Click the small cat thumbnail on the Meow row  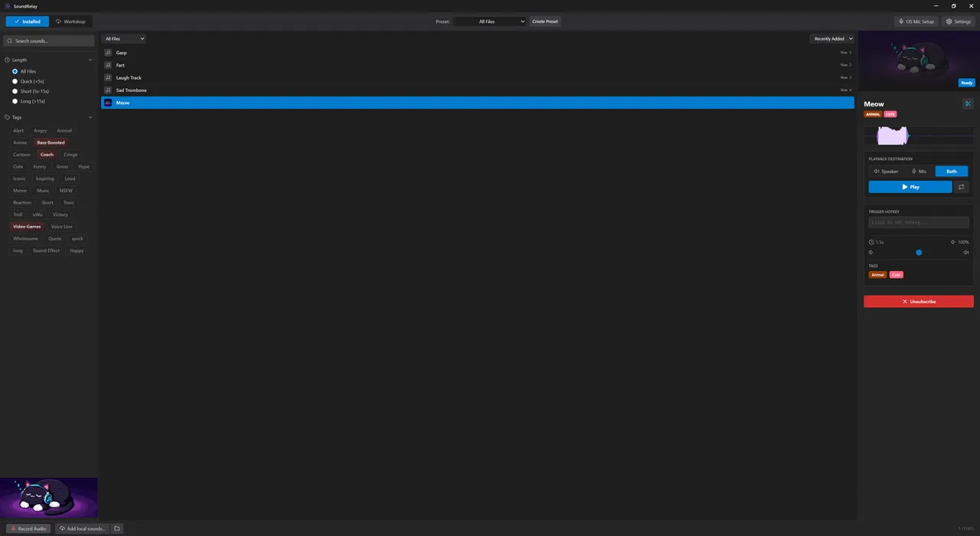click(108, 103)
